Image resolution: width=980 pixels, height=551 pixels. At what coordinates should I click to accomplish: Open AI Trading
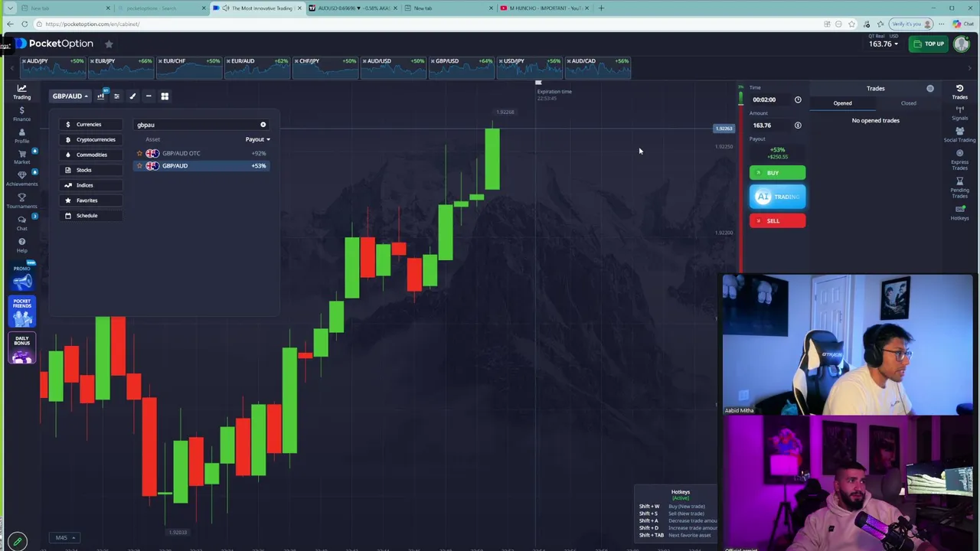pos(777,197)
